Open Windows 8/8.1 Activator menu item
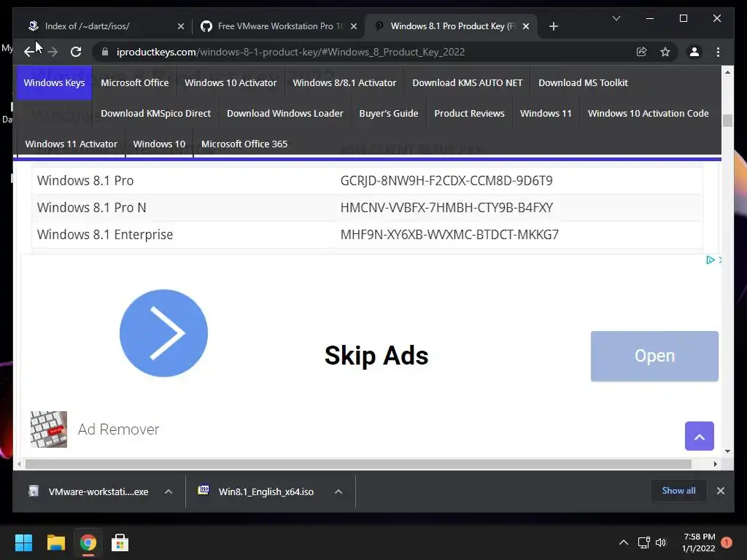This screenshot has width=747, height=560. (344, 83)
